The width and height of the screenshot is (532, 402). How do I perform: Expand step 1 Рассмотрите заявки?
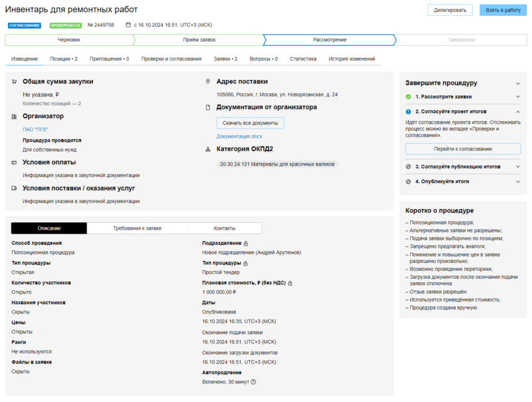[517, 97]
